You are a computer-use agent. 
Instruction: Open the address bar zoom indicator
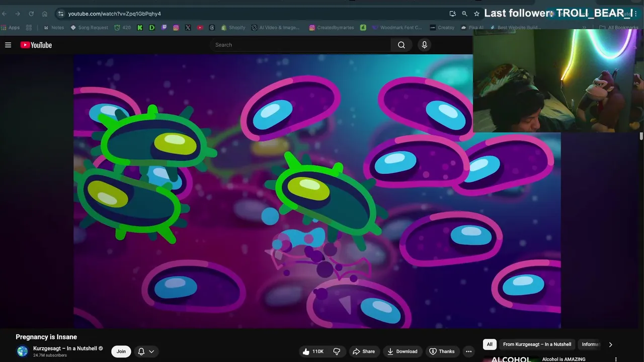point(464,14)
